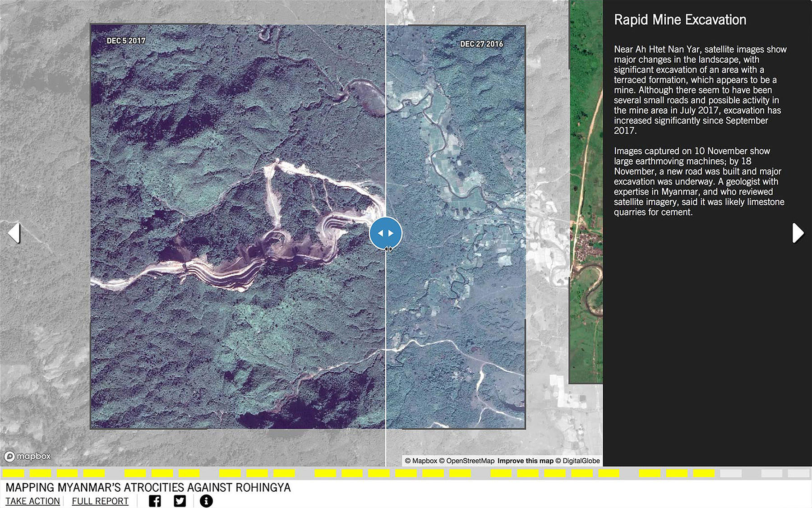Advance to next slide with right arrow
The height and width of the screenshot is (508, 812).
tap(798, 233)
